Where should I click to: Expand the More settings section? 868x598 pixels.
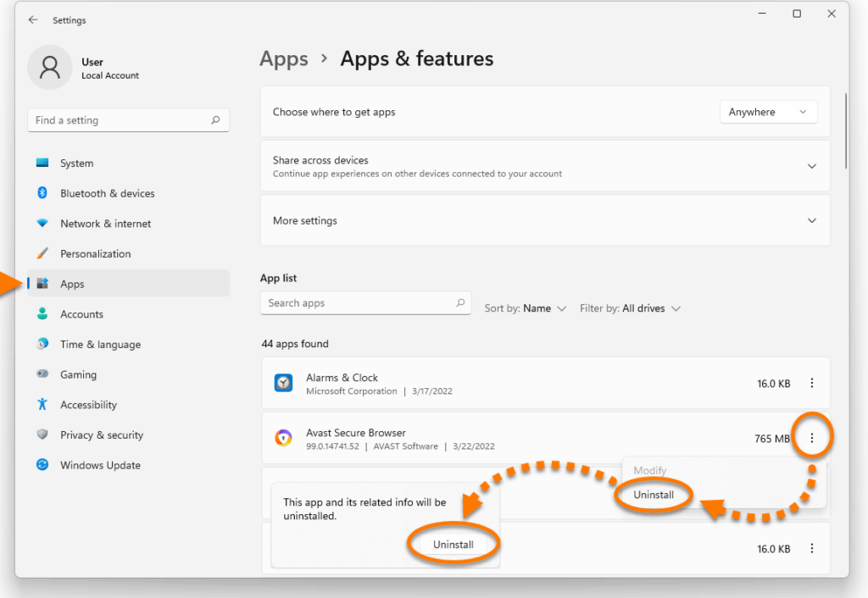(811, 221)
